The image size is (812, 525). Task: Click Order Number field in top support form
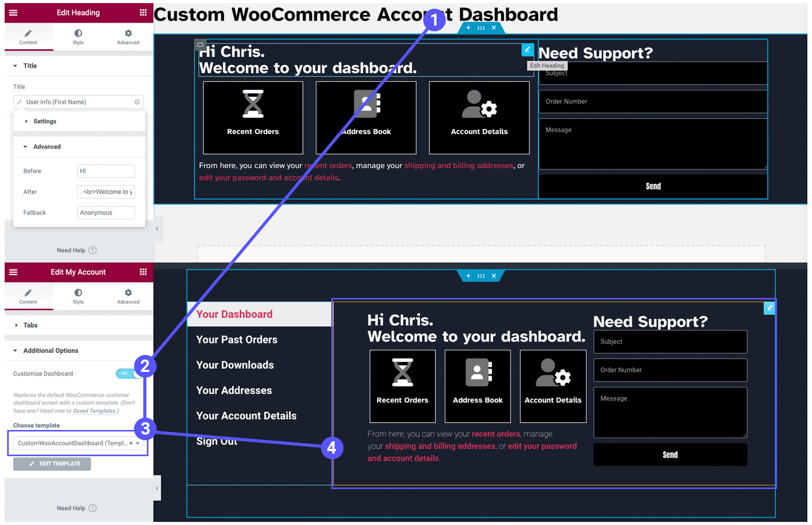[653, 102]
